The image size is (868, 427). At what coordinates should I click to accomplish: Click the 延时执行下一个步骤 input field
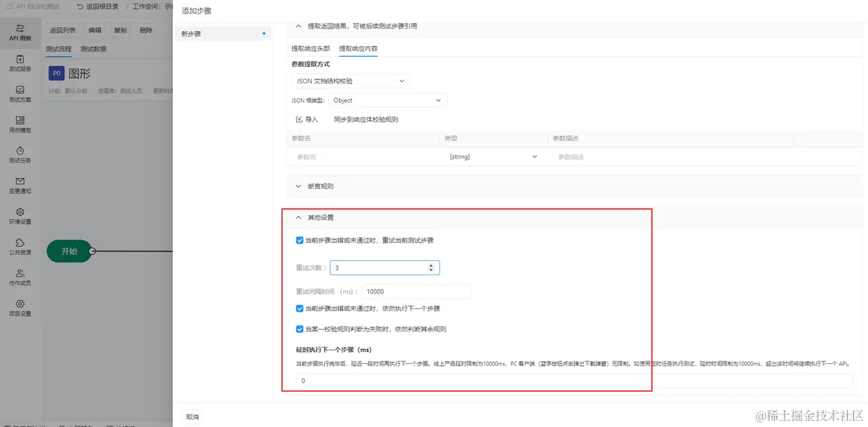coord(574,381)
